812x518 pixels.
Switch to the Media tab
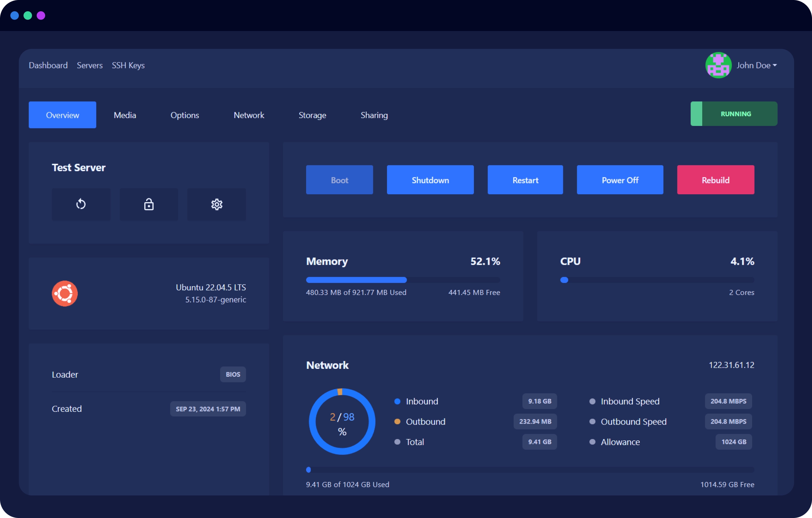click(x=125, y=115)
